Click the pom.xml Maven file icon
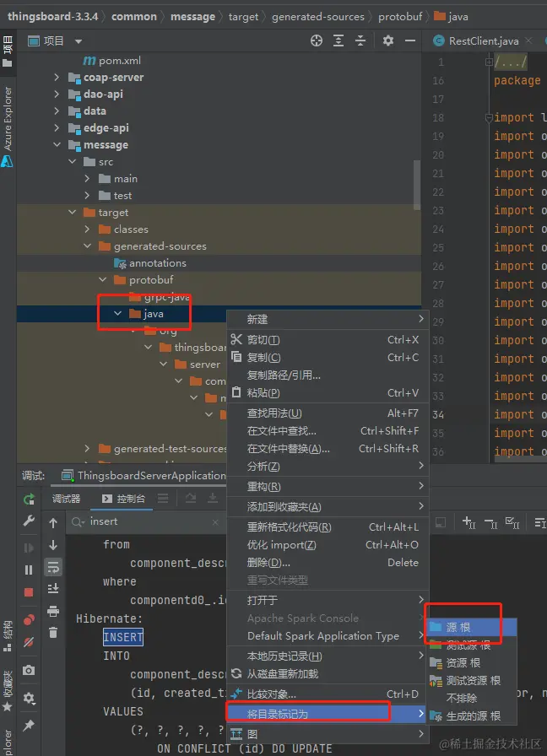547x756 pixels. tap(89, 61)
